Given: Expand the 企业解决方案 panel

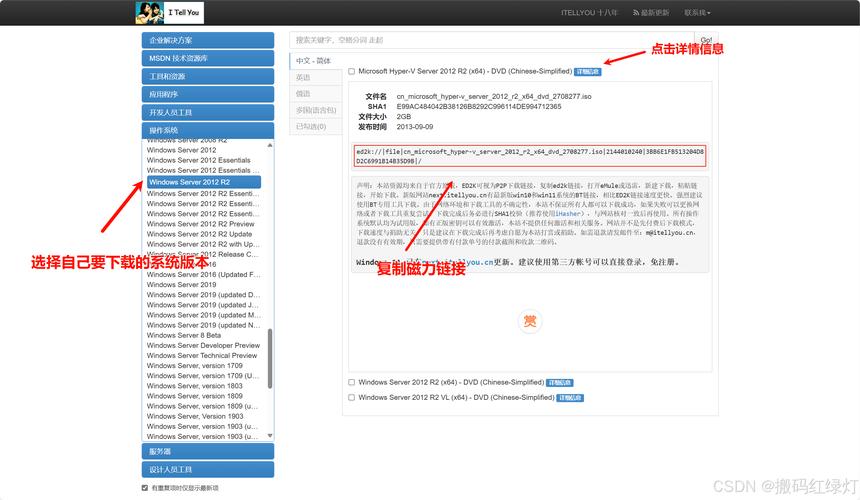Looking at the screenshot, I should 208,40.
